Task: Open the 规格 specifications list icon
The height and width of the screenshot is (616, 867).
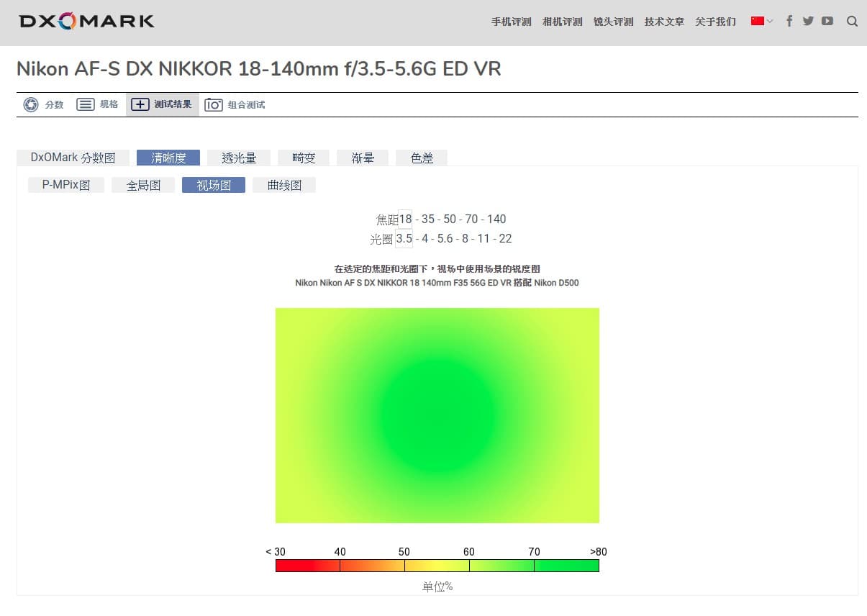Action: 86,104
